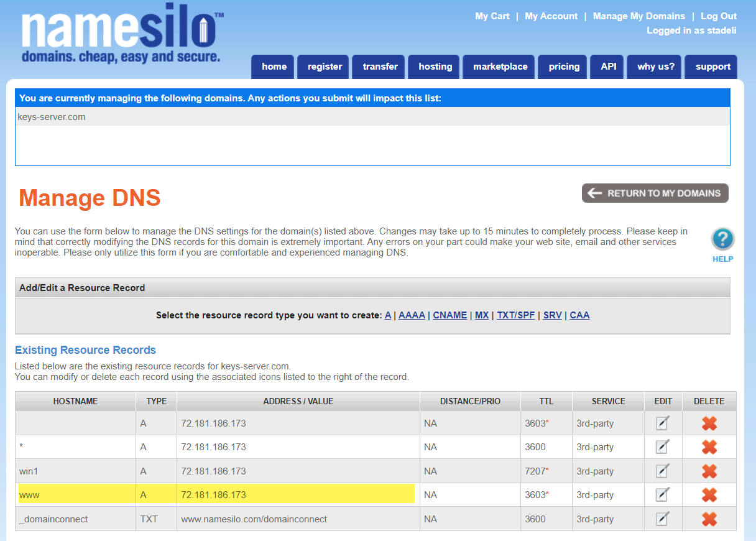This screenshot has height=541, width=756.
Task: Delete the blank-hostname A record at the top
Action: click(709, 423)
